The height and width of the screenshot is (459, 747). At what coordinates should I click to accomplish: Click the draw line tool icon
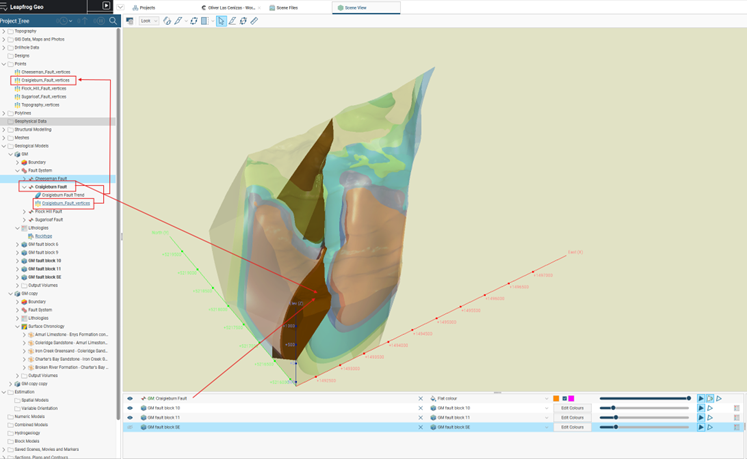232,20
